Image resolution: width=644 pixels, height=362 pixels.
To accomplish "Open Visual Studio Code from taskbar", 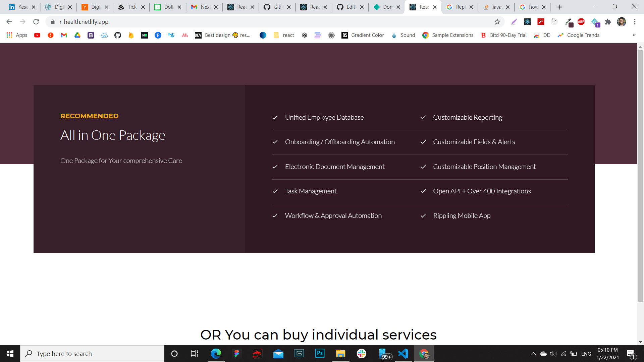I will point(403,354).
